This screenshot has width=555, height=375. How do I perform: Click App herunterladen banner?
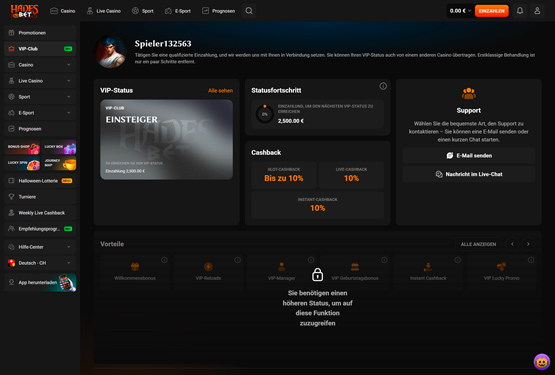click(x=40, y=282)
